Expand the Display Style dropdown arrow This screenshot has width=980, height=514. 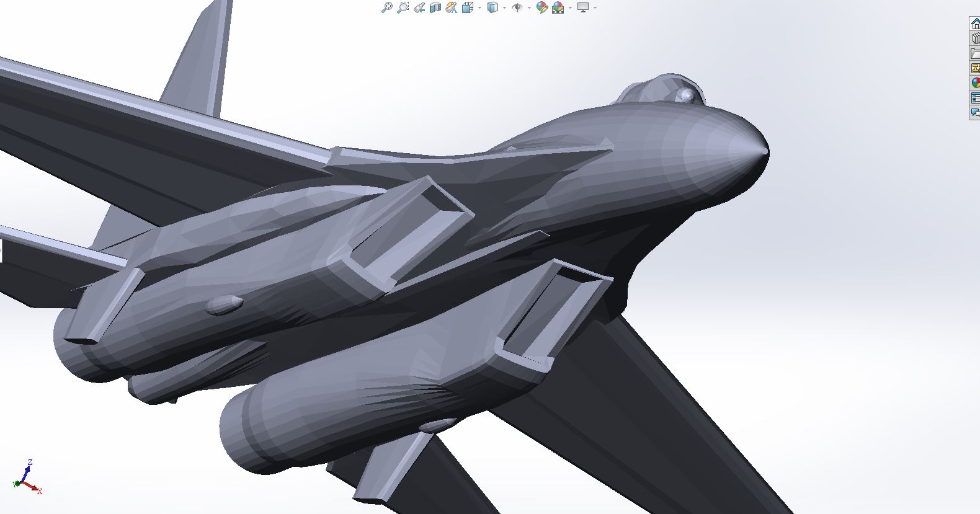pyautogui.click(x=504, y=7)
